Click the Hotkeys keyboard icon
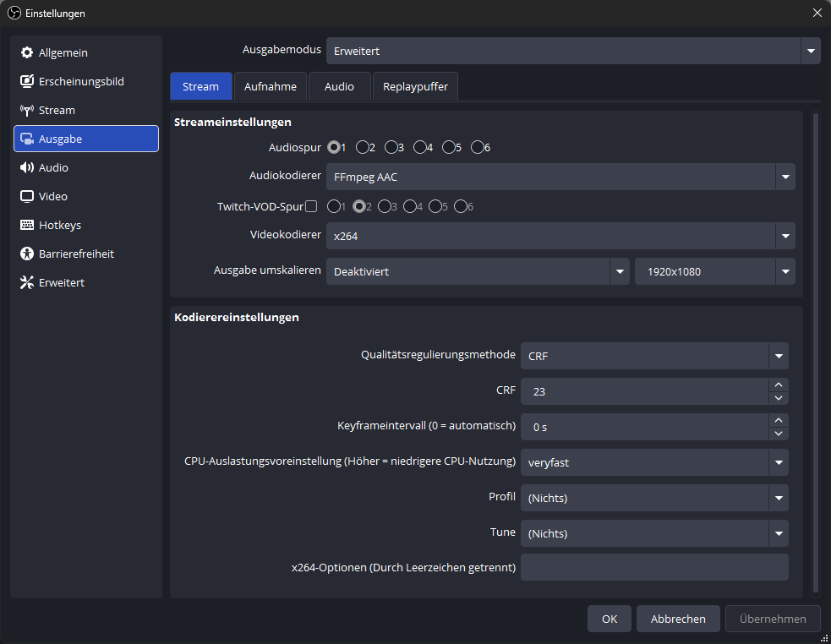The image size is (831, 644). pos(27,226)
